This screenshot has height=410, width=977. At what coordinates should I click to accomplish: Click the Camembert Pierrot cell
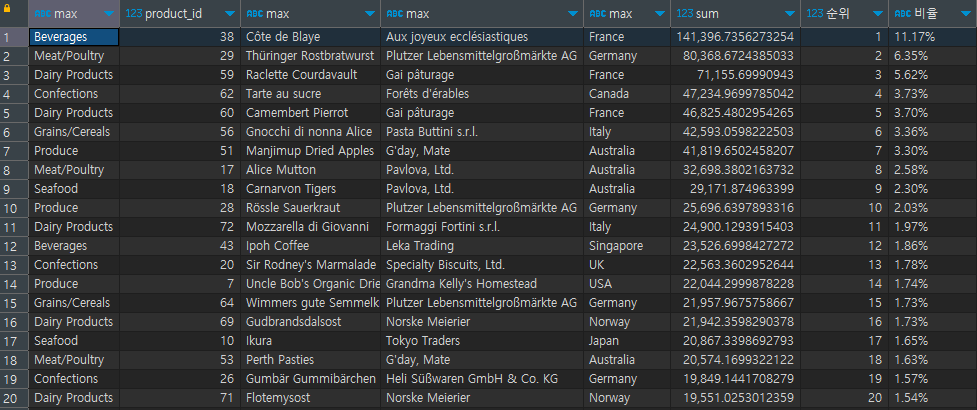click(310, 113)
